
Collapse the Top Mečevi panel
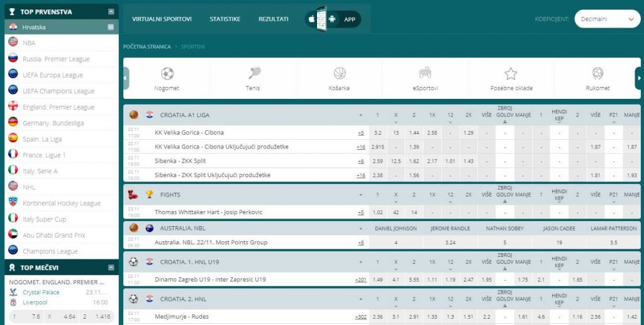pos(111,268)
